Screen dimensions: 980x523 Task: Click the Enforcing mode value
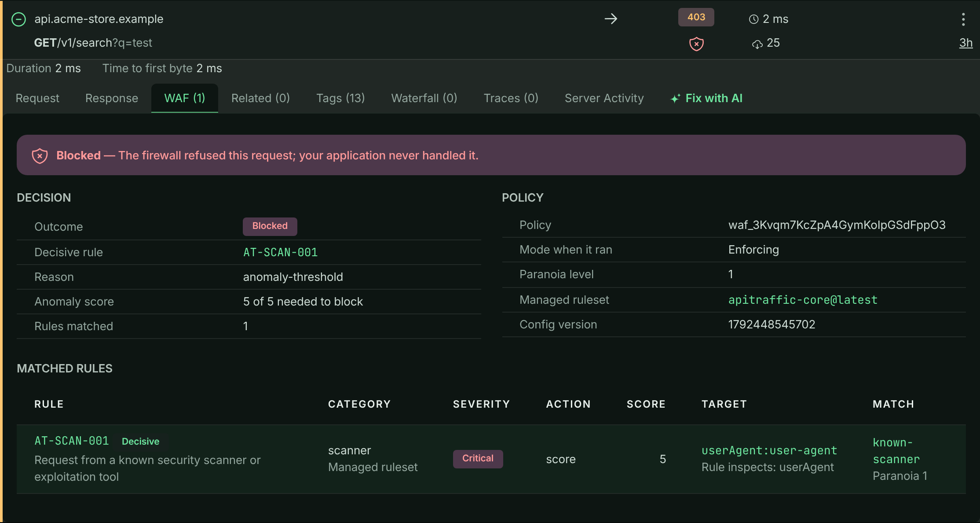click(753, 250)
